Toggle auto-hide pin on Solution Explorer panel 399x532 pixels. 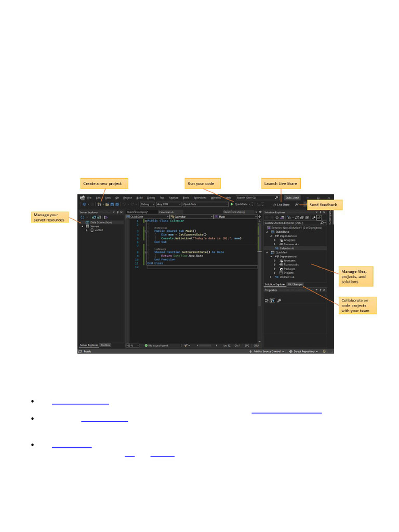[321, 212]
